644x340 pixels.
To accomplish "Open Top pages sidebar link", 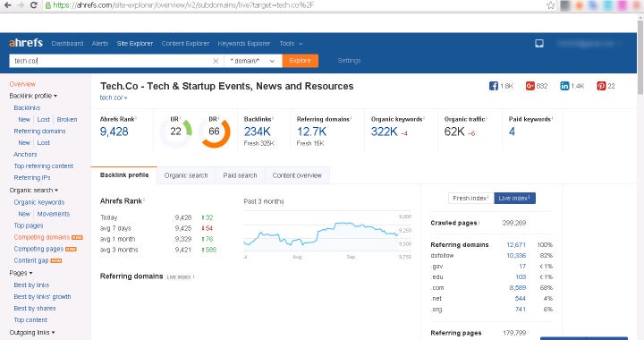I will [x=29, y=225].
